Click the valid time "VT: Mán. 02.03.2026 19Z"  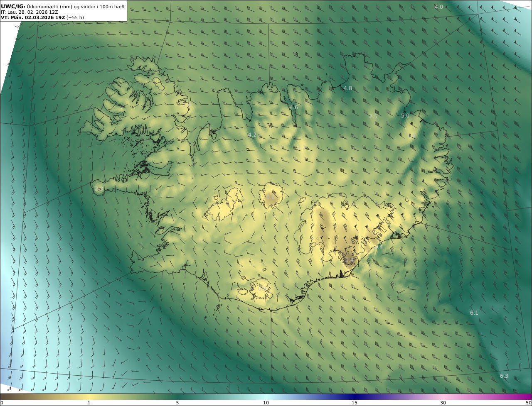[33, 17]
